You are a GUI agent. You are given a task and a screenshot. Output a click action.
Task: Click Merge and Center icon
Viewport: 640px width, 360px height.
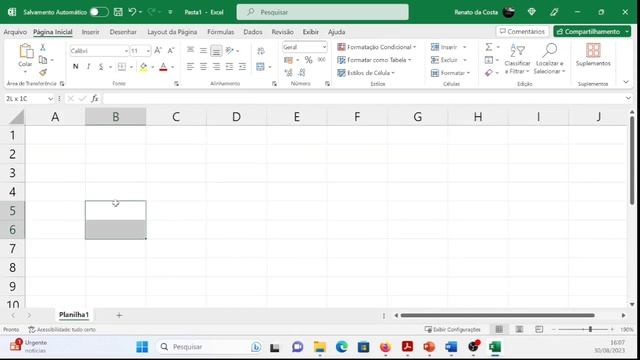tap(260, 67)
